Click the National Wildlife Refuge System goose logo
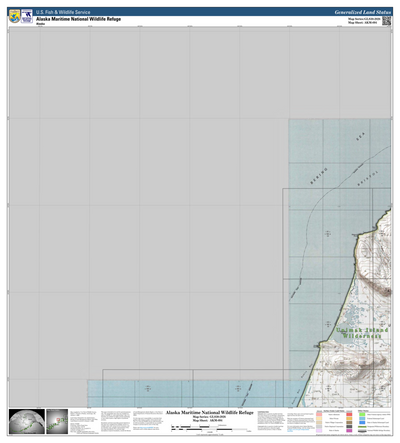 pos(27,16)
